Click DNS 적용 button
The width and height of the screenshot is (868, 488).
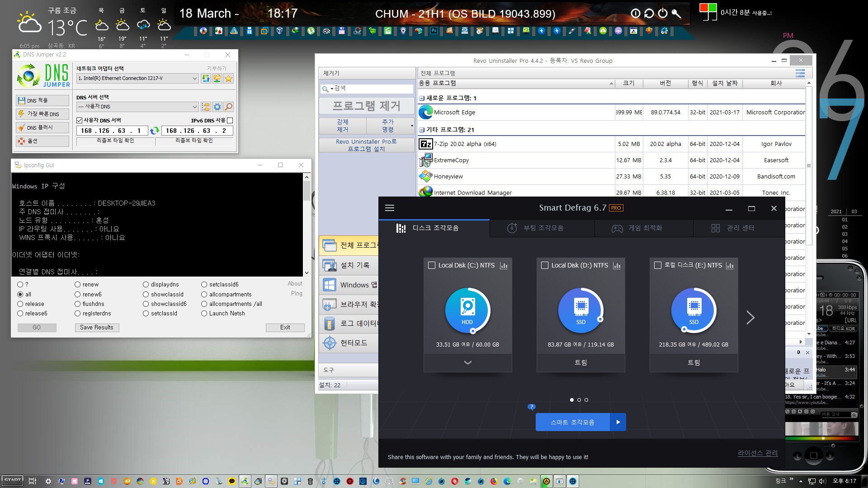tap(43, 100)
